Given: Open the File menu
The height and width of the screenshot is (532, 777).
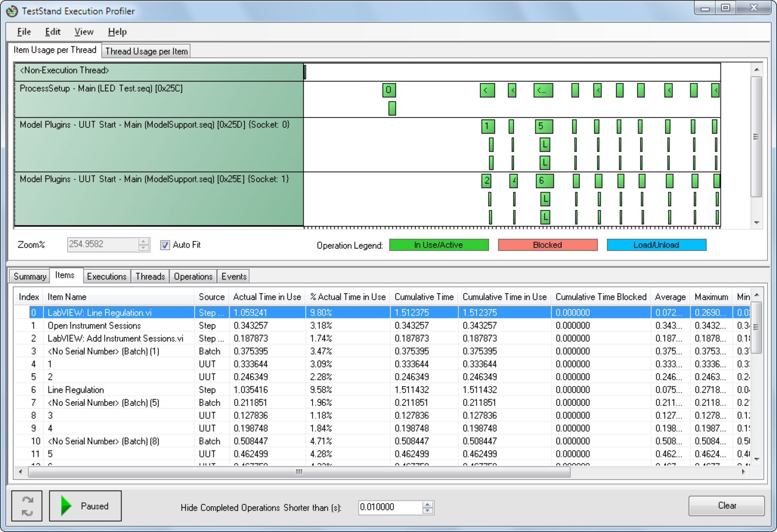Looking at the screenshot, I should (24, 32).
